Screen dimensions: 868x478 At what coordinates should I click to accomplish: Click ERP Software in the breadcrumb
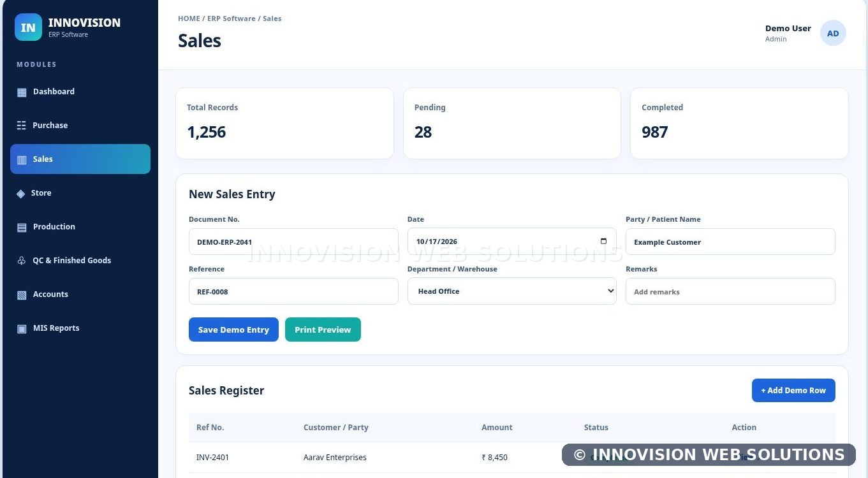pyautogui.click(x=232, y=18)
